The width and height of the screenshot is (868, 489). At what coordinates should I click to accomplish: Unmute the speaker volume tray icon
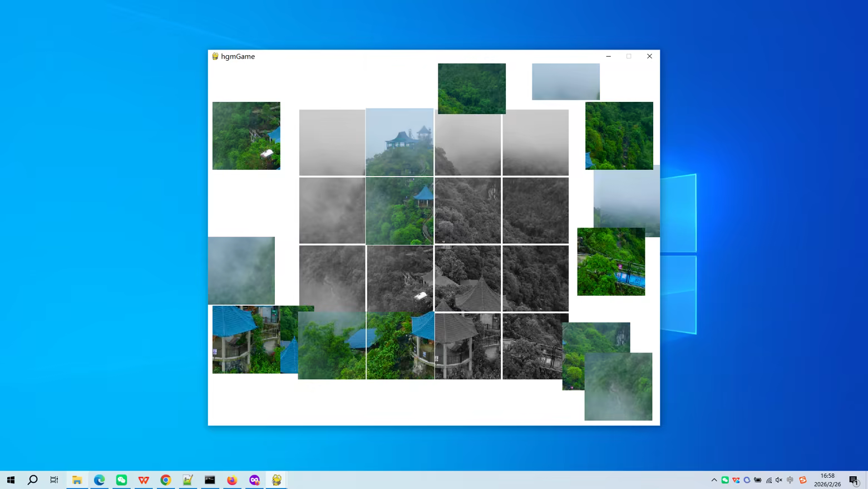pyautogui.click(x=779, y=480)
